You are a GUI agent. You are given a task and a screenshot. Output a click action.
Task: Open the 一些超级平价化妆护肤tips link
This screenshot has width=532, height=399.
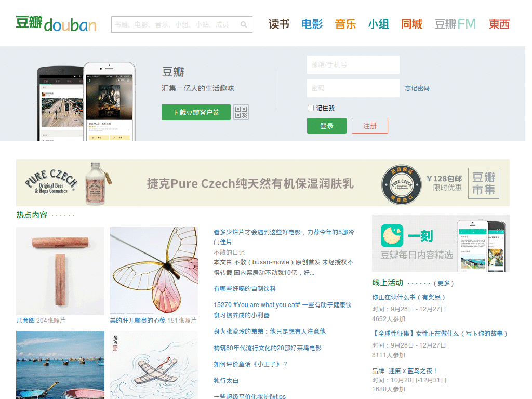pos(249,396)
